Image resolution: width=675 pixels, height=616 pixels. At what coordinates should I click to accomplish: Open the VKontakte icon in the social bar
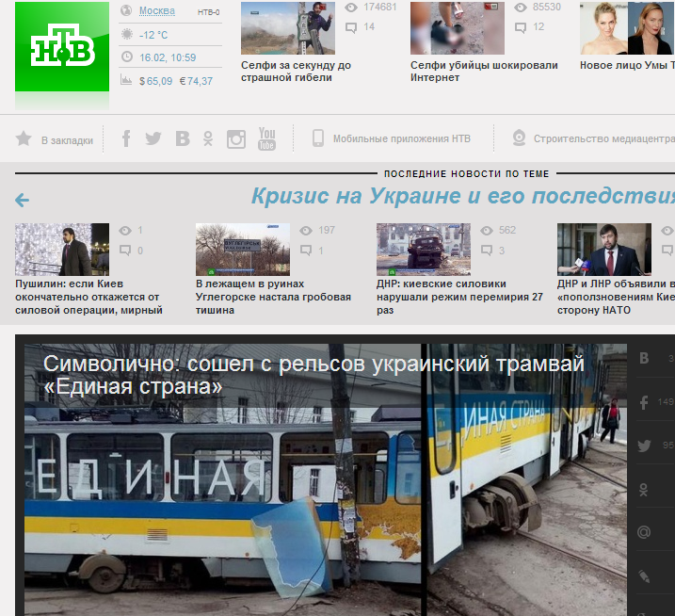click(x=183, y=138)
